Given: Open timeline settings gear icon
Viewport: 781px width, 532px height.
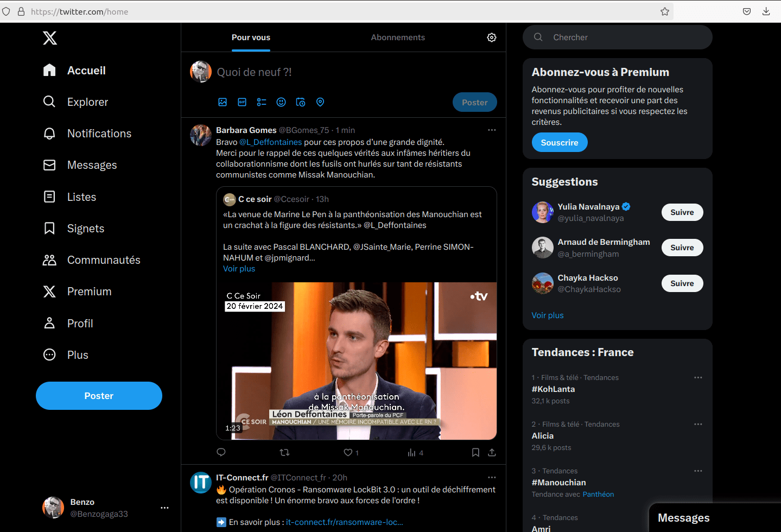Looking at the screenshot, I should click(492, 37).
